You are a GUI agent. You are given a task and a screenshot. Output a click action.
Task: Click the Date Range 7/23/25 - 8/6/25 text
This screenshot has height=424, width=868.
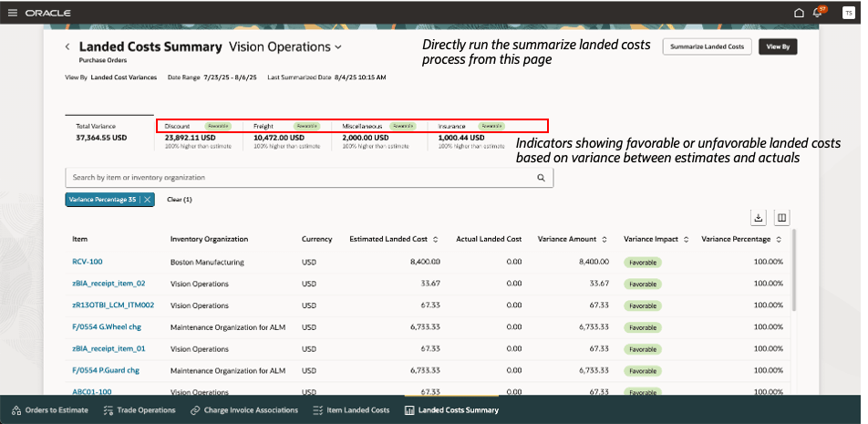(212, 78)
